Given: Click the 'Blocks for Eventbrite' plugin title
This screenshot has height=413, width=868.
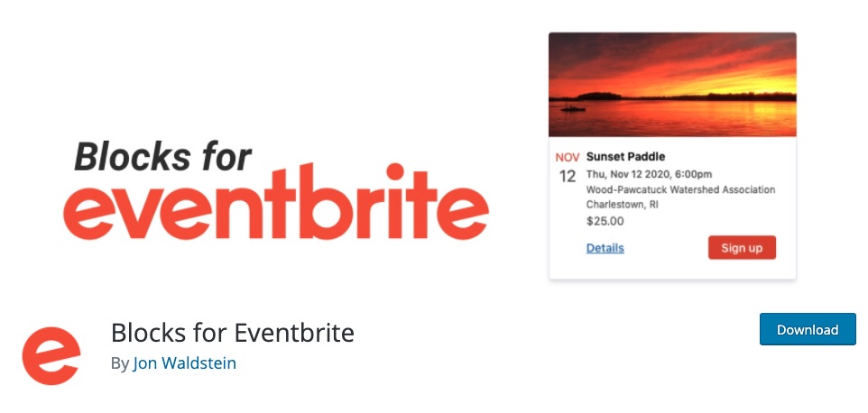Looking at the screenshot, I should [232, 333].
